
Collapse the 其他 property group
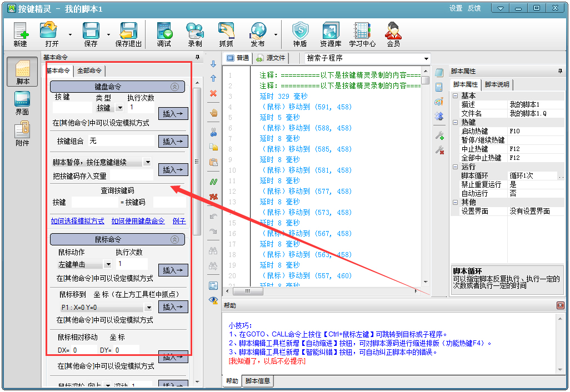(x=455, y=202)
